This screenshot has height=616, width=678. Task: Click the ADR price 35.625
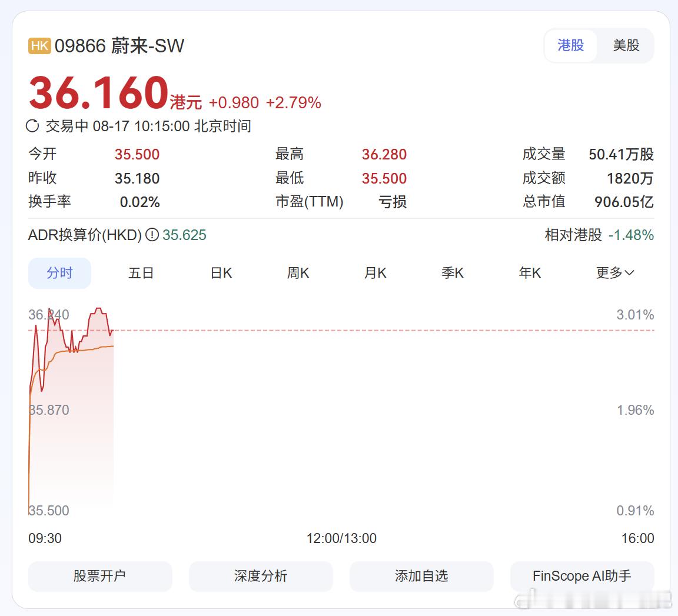(184, 235)
